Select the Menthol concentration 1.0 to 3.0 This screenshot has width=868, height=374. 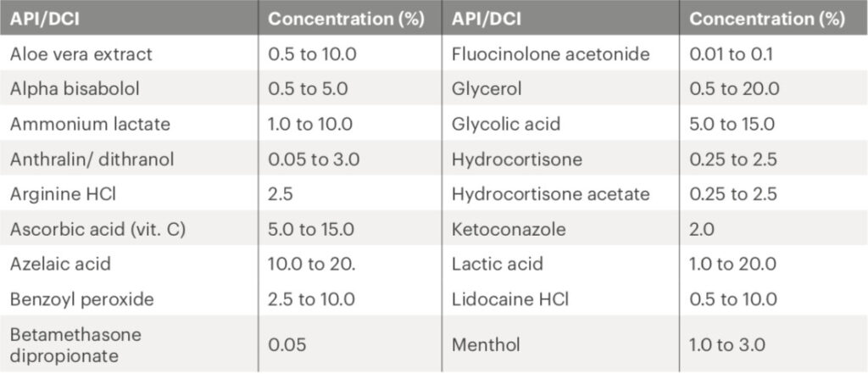coord(728,344)
